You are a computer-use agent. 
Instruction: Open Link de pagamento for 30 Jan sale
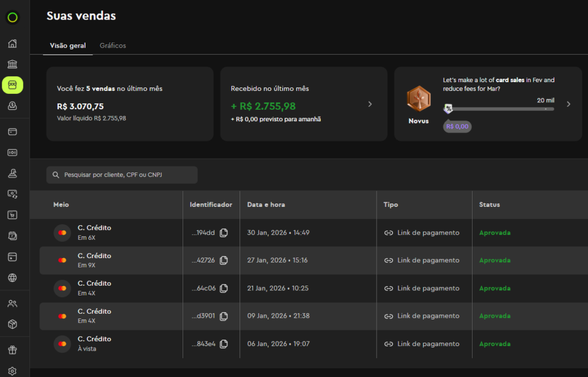click(422, 233)
